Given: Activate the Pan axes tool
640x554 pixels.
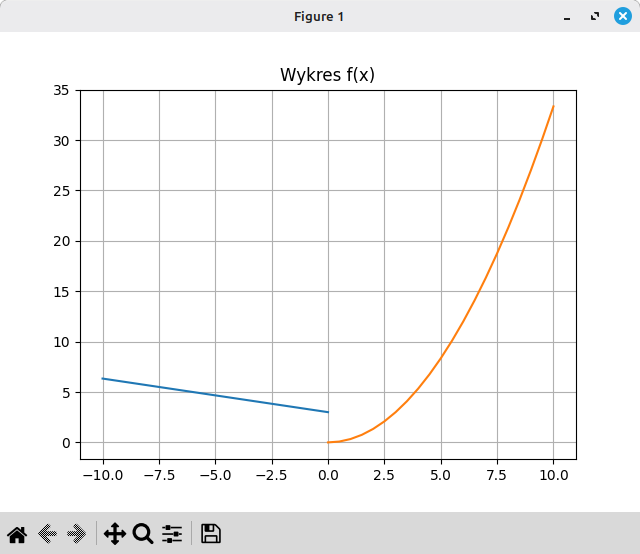Looking at the screenshot, I should [115, 534].
